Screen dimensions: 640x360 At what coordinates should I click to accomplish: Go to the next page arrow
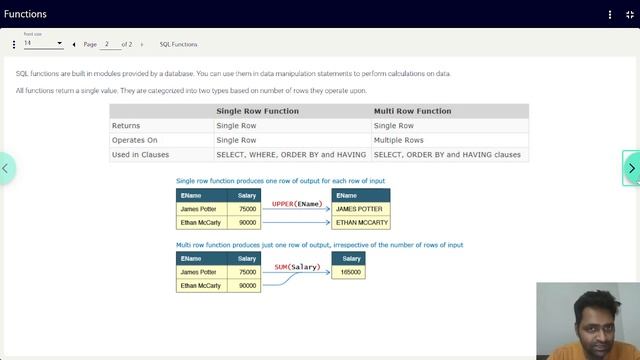[142, 44]
